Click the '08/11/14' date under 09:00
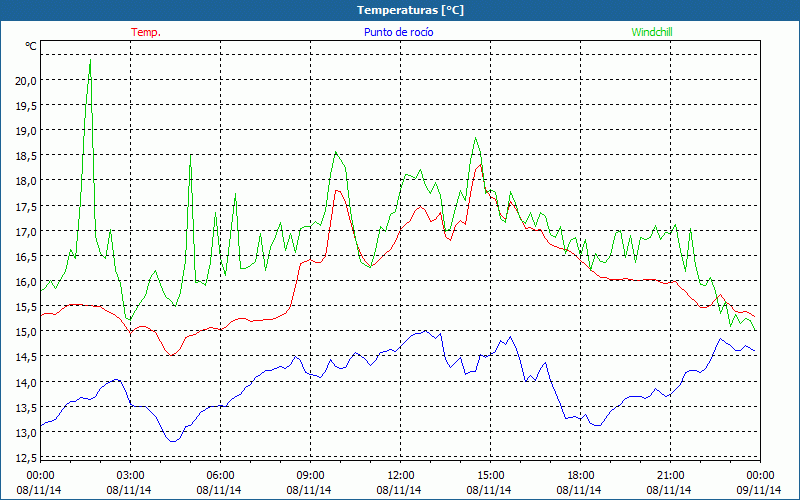The image size is (800, 500). (309, 490)
